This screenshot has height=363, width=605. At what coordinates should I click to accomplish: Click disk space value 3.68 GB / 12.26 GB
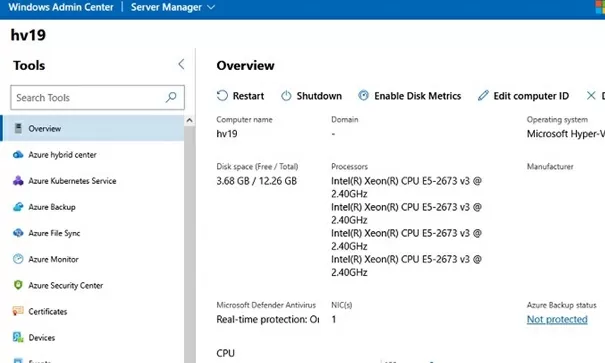point(257,181)
